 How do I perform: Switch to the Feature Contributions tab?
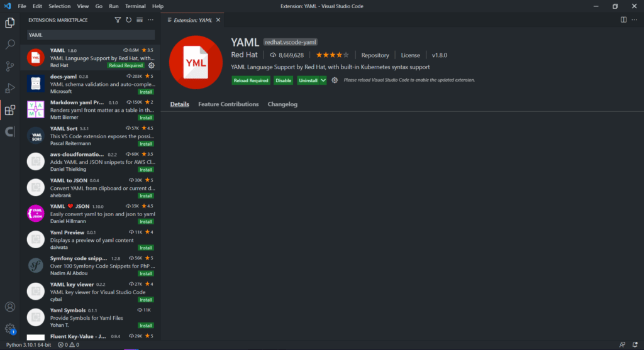228,104
